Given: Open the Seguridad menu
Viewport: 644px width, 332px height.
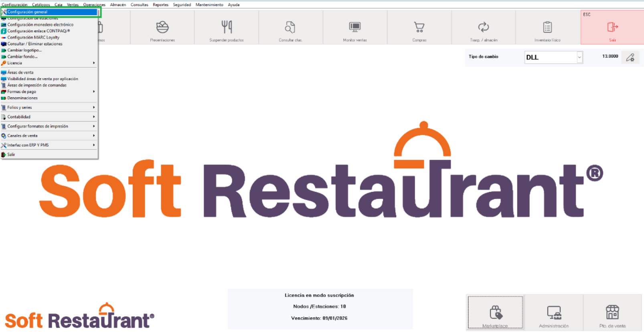Looking at the screenshot, I should click(x=182, y=5).
